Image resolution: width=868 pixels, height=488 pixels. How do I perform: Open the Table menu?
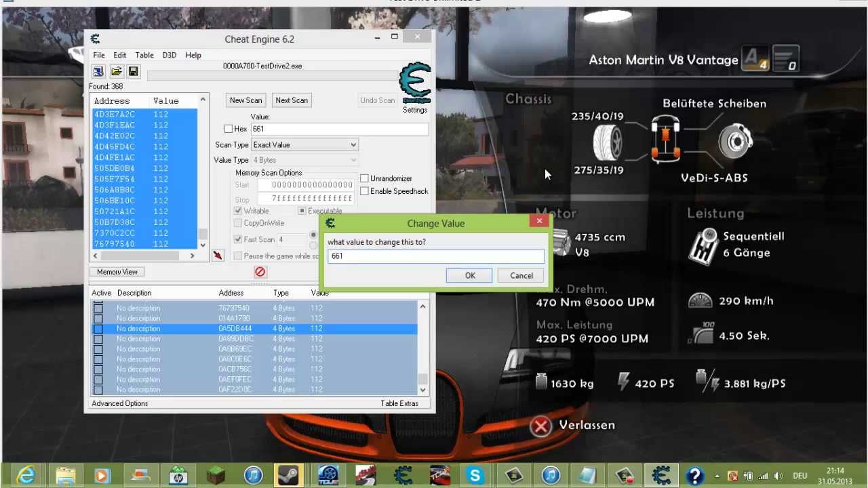coord(144,55)
